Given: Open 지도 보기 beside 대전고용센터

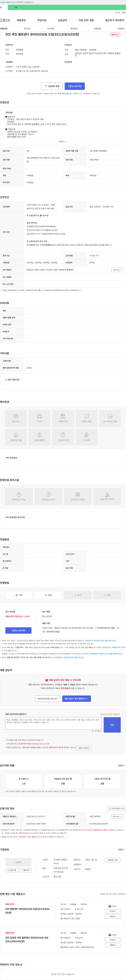Looking at the screenshot, I should pyautogui.click(x=117, y=816).
